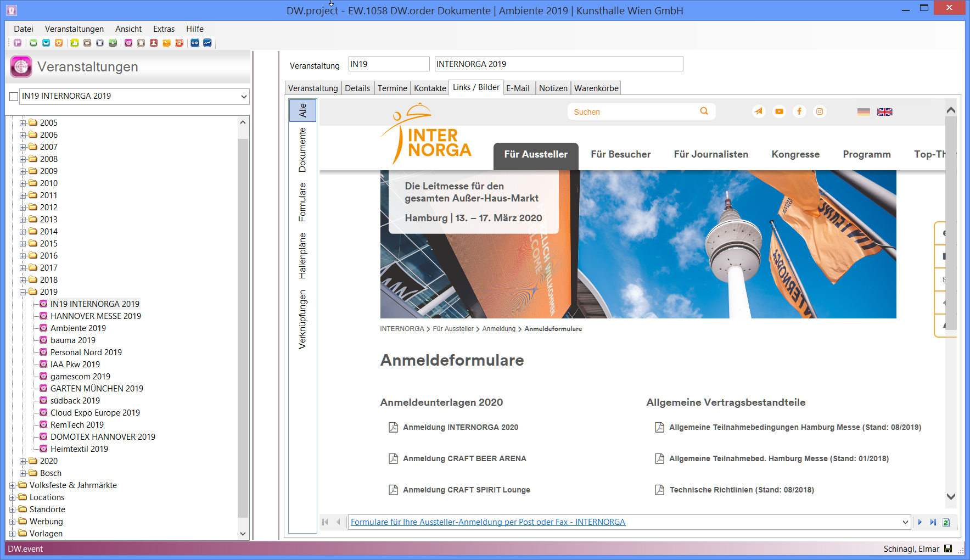Image resolution: width=970 pixels, height=560 pixels.
Task: Select Für Besucher in website navigation
Action: pyautogui.click(x=620, y=154)
